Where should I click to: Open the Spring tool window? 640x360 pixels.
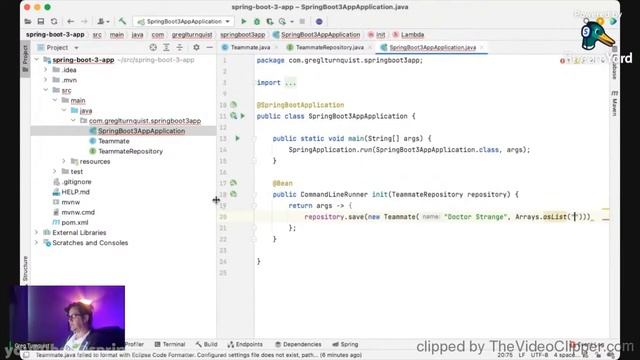click(345, 344)
